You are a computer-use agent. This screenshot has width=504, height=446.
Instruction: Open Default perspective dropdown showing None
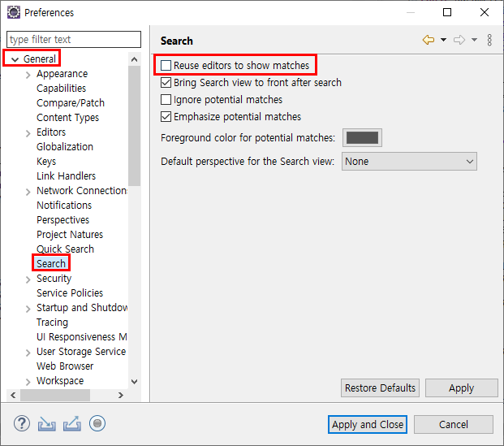coord(409,161)
